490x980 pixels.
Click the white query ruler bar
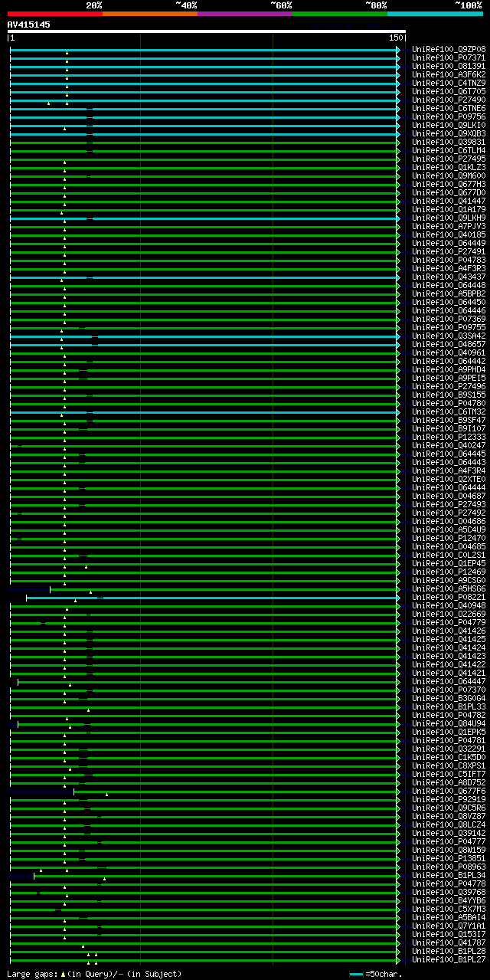[207, 31]
